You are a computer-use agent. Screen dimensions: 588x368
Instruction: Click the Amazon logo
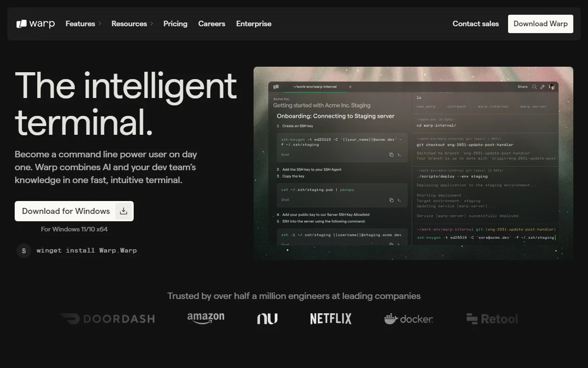click(x=206, y=318)
